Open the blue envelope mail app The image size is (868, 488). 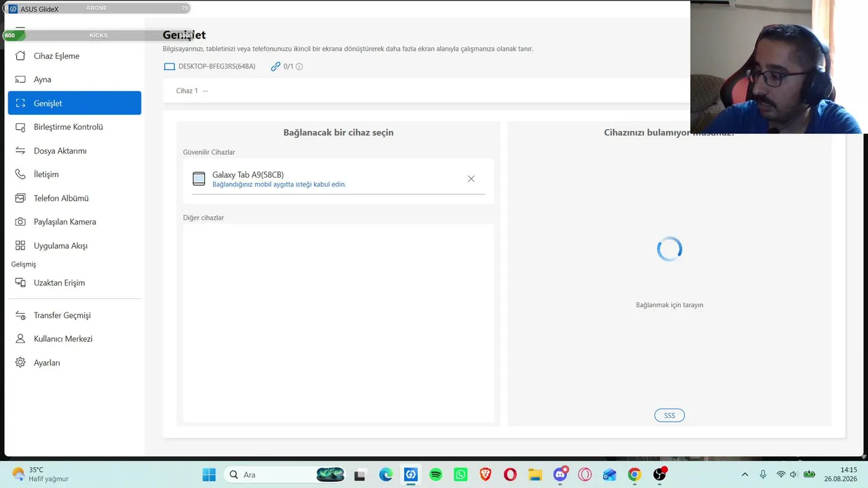pos(610,474)
